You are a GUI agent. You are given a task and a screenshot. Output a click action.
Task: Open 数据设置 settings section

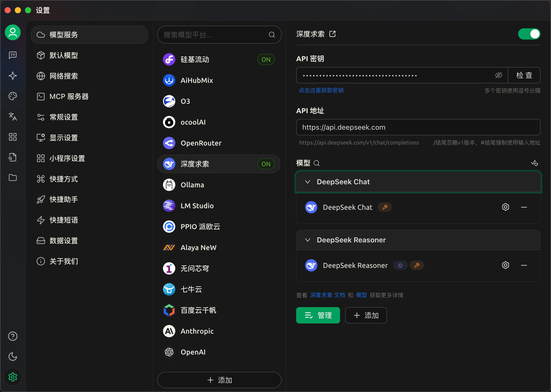(89, 241)
